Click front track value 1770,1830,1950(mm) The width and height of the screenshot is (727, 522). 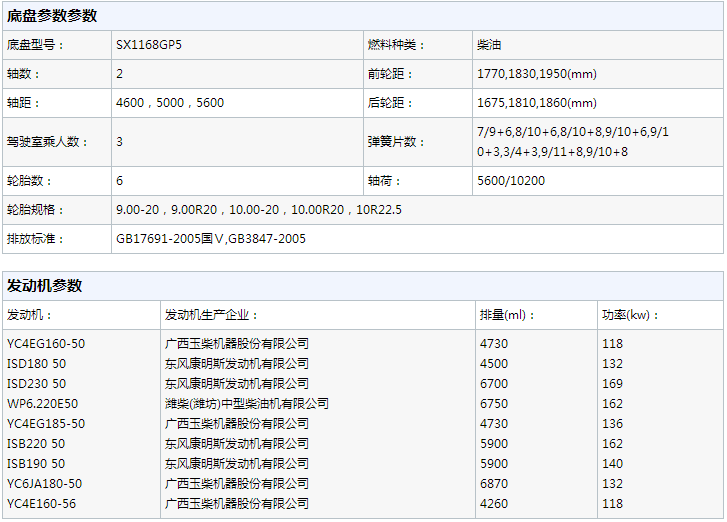tap(537, 74)
